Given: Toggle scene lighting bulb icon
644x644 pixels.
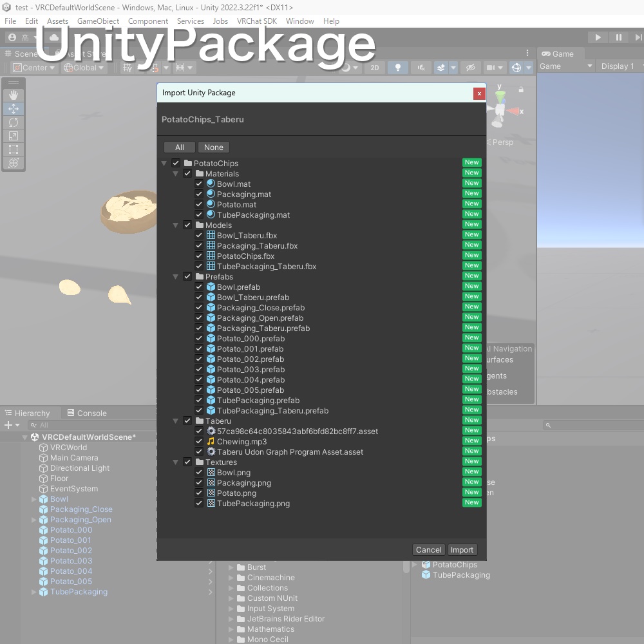Looking at the screenshot, I should 397,68.
